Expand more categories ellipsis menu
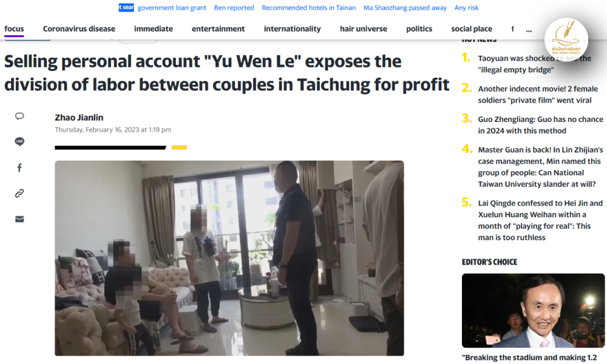Screen dimensions: 607x364 [529, 29]
